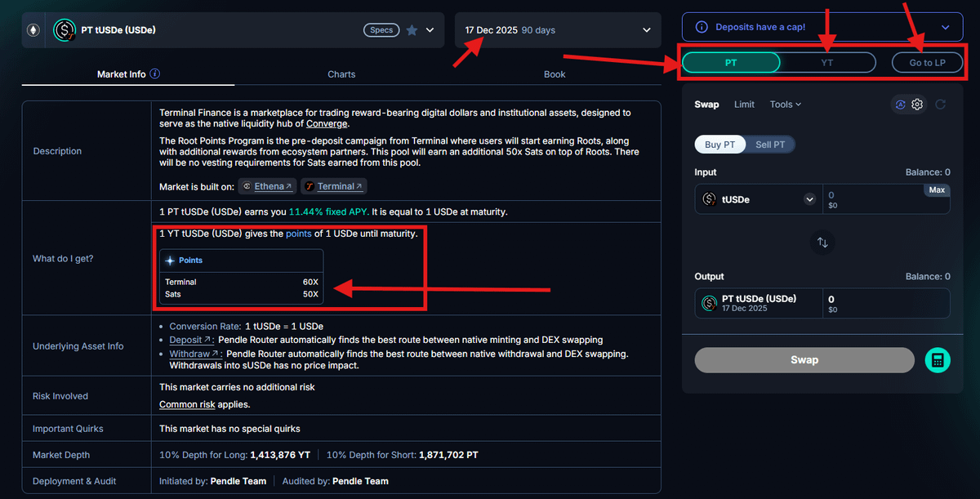Click the 'Go to LP' button
The width and height of the screenshot is (980, 499).
click(x=927, y=62)
